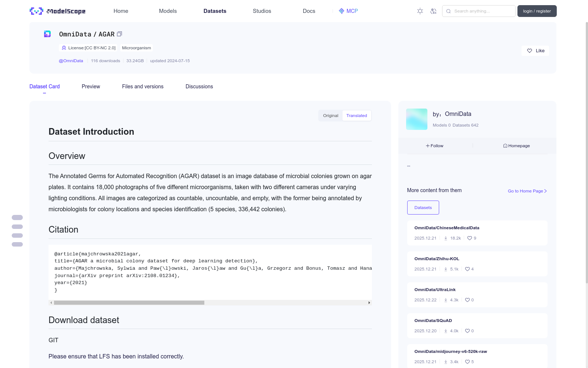Viewport: 588px width, 368px height.
Task: Click the MCP diamond icon
Action: click(x=341, y=11)
